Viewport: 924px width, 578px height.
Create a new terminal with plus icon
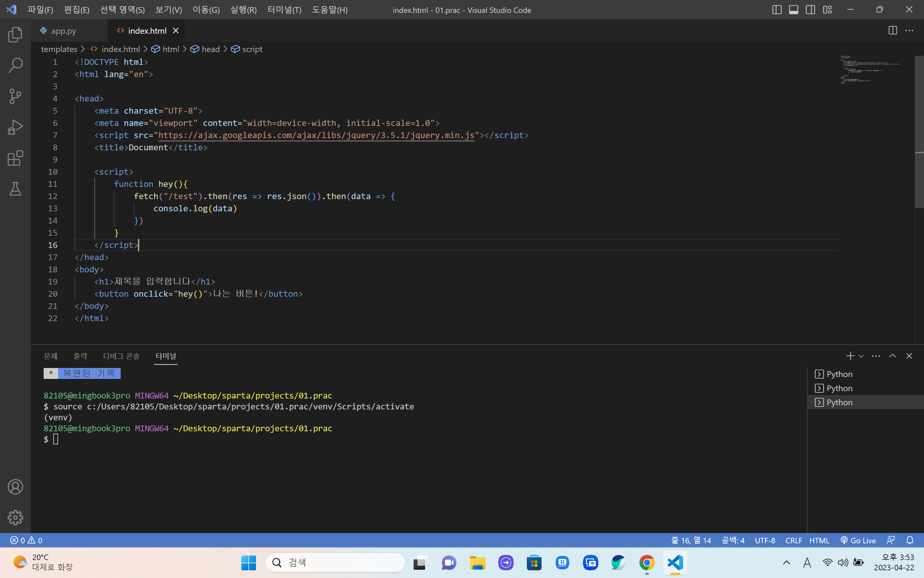[x=850, y=356]
